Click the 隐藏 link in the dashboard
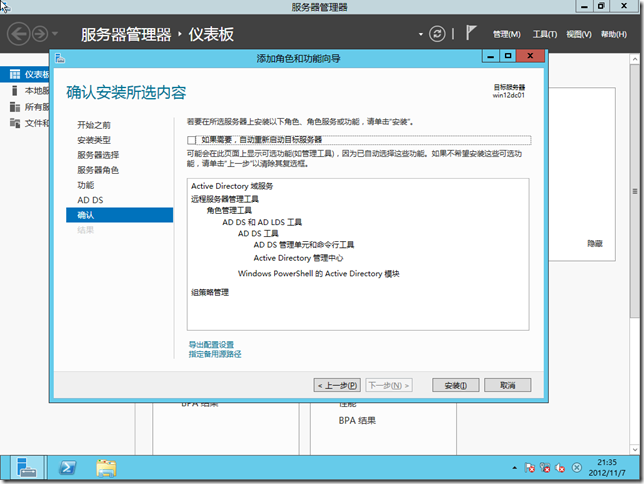 click(595, 244)
